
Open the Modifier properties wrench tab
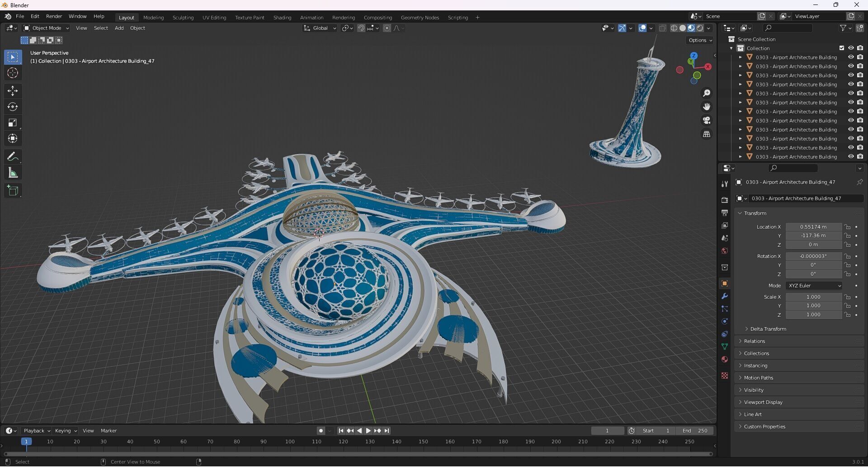coord(725,296)
